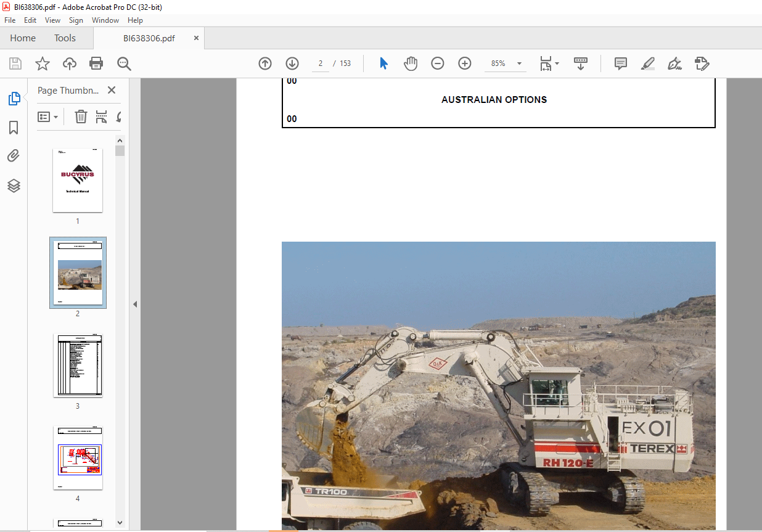Click the Save file icon
The height and width of the screenshot is (532, 762).
15,63
